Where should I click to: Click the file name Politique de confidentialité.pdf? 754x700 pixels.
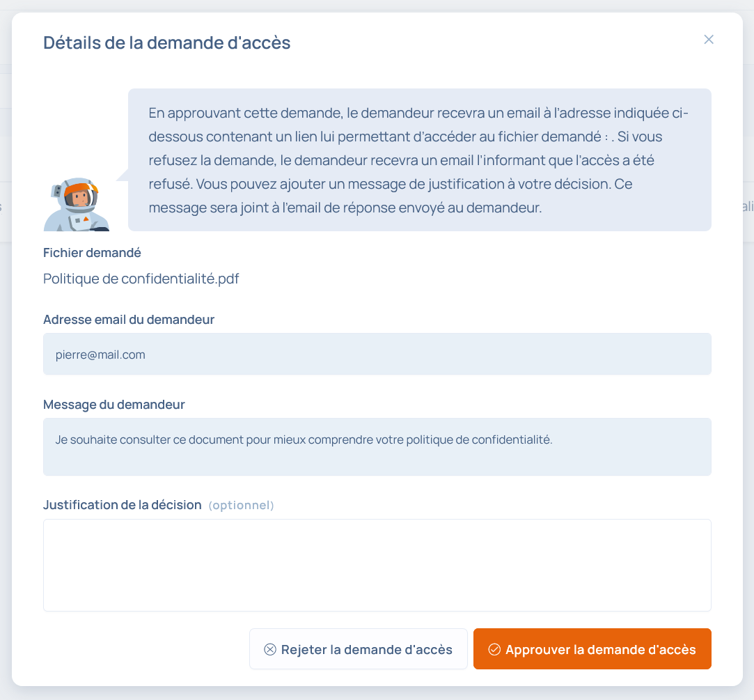[141, 279]
